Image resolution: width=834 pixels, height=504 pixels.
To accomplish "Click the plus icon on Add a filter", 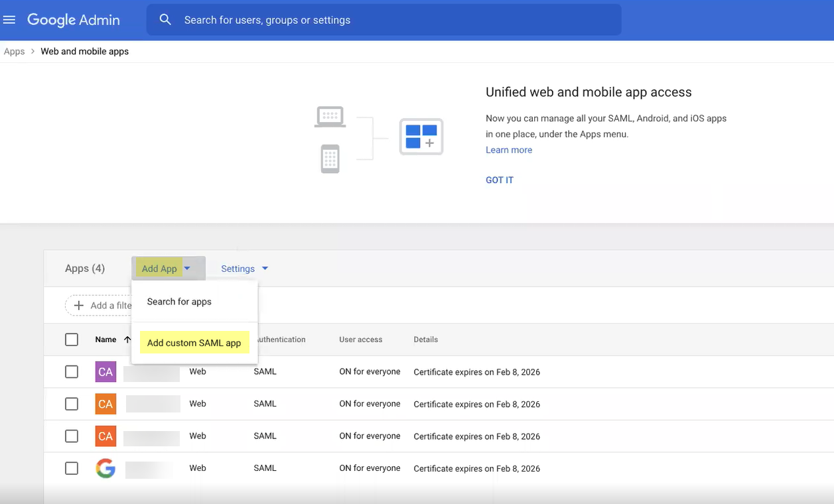I will point(79,306).
